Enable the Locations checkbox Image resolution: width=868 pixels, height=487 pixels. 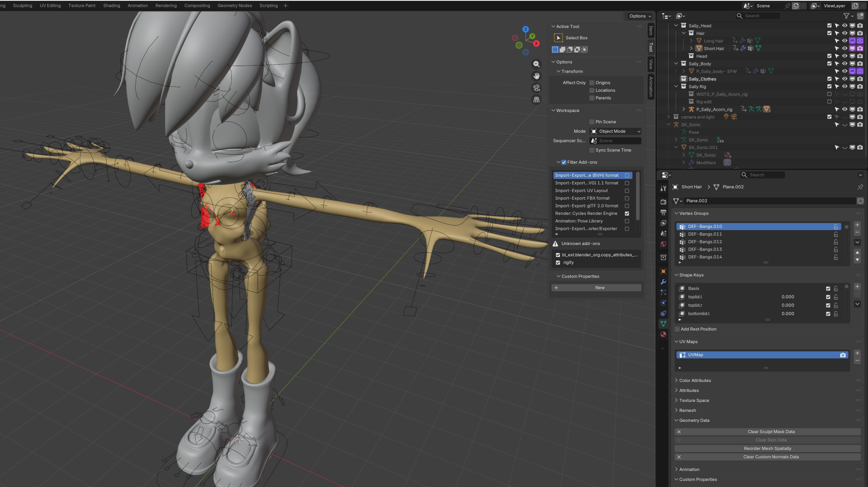coord(592,90)
